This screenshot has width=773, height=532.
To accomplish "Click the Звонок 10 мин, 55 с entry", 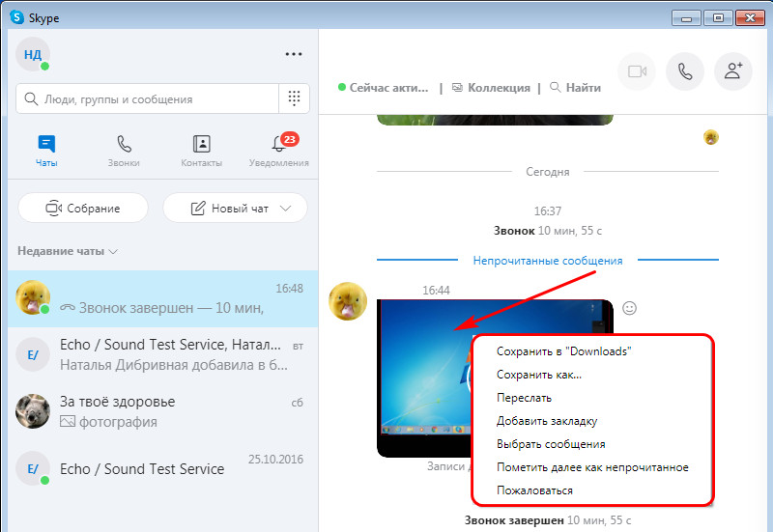I will 548,231.
